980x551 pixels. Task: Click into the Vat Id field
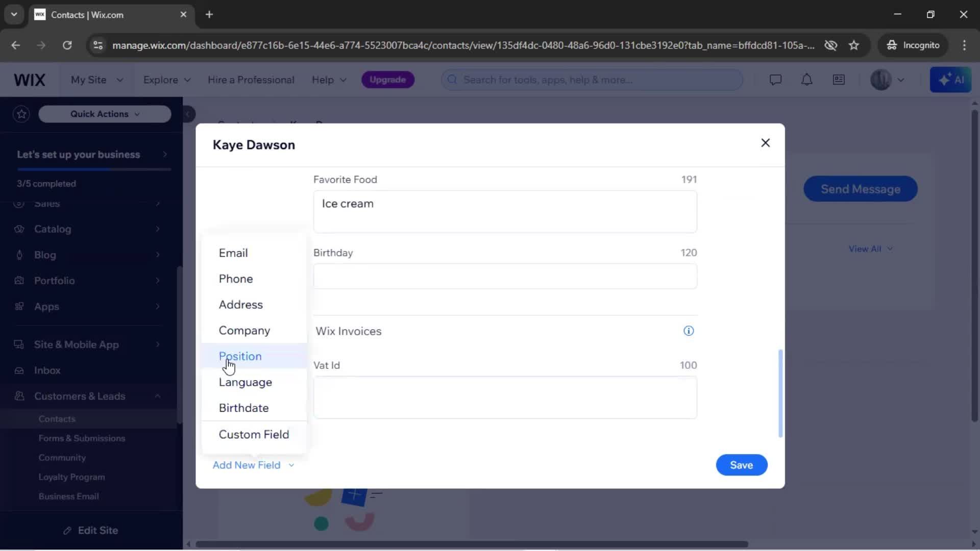505,397
